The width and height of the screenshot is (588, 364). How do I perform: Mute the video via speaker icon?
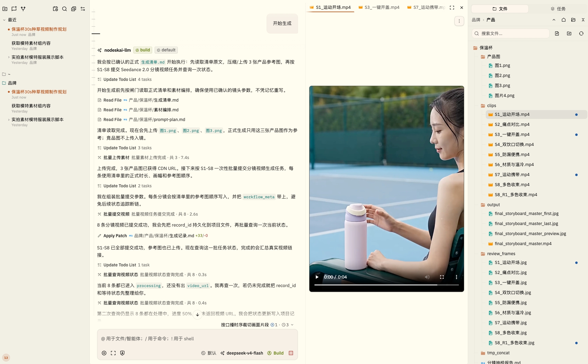pyautogui.click(x=427, y=277)
